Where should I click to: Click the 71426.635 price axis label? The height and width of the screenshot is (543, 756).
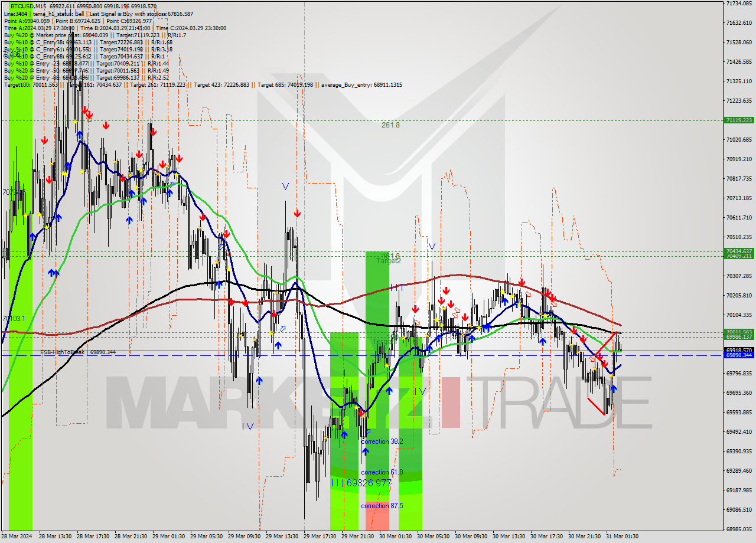pyautogui.click(x=739, y=61)
